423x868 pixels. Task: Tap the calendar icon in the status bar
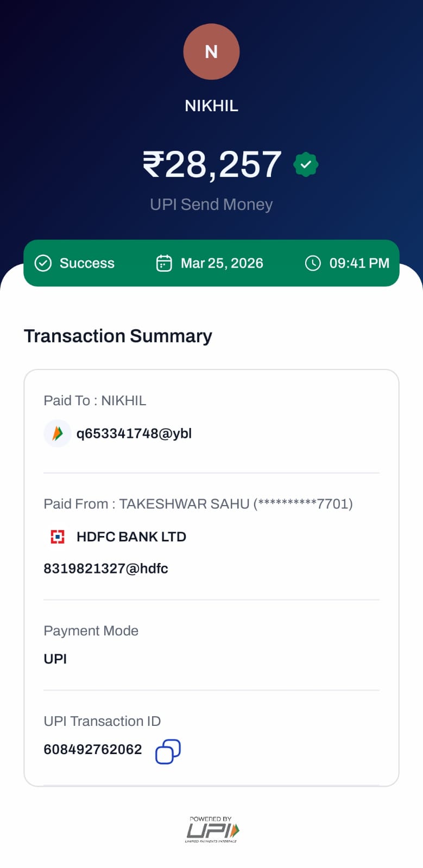(x=164, y=263)
